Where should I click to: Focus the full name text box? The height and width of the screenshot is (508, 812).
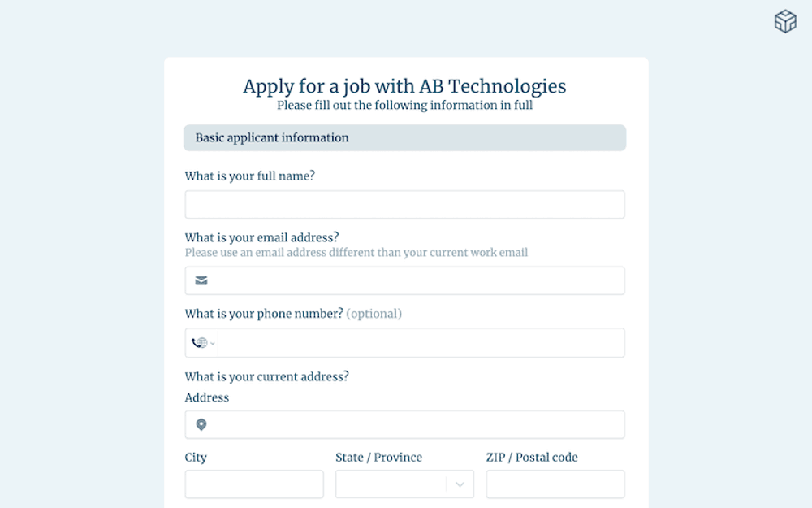(x=404, y=205)
